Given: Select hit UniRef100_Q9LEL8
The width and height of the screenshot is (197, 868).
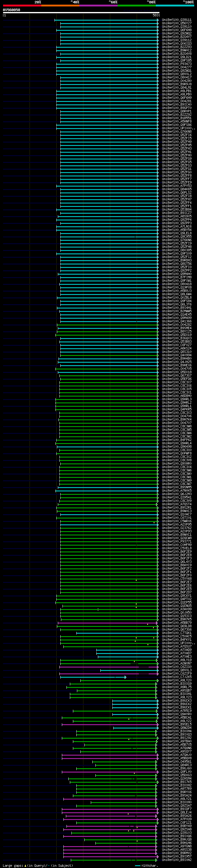Looking at the screenshot, I should click(176, 233).
